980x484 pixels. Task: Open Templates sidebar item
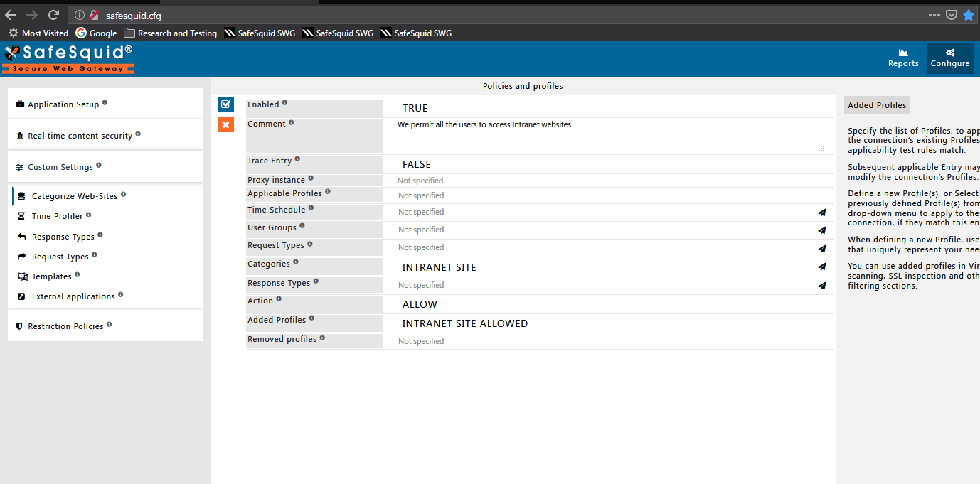(52, 276)
